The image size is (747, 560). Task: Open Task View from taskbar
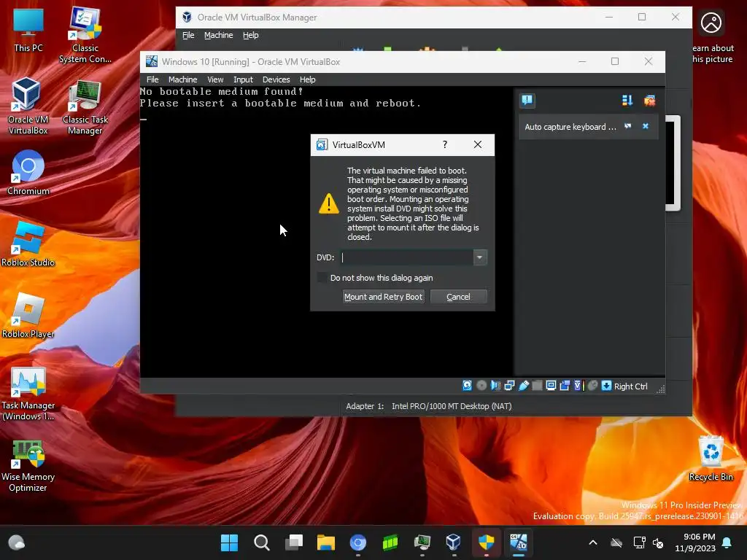(x=293, y=542)
